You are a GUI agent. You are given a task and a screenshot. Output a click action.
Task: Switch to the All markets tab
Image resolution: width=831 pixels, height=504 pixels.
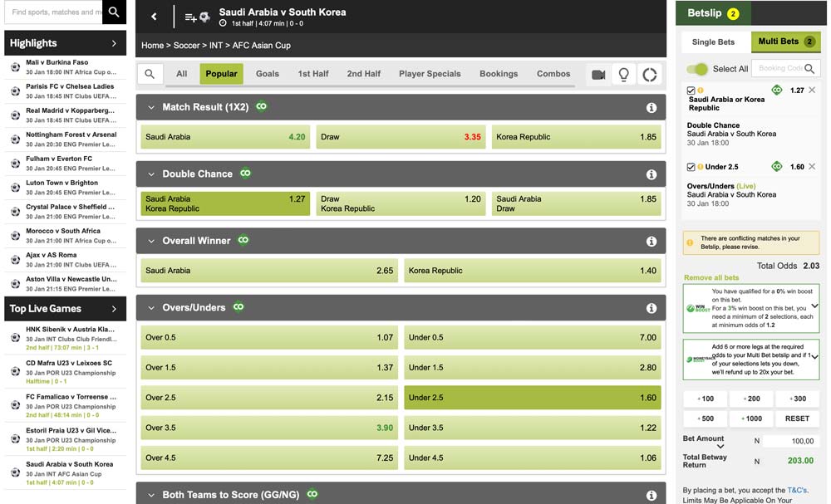click(x=182, y=74)
